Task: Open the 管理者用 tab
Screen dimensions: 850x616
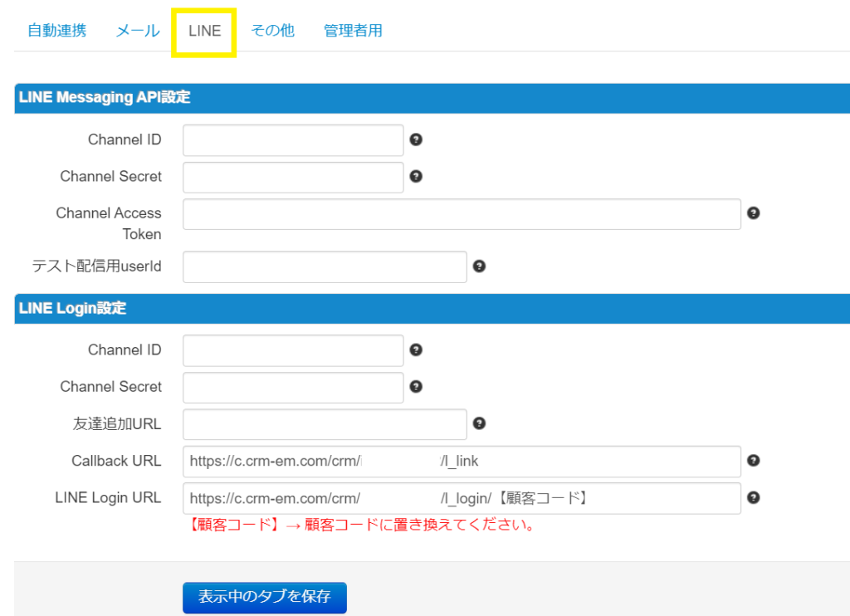Action: click(353, 32)
